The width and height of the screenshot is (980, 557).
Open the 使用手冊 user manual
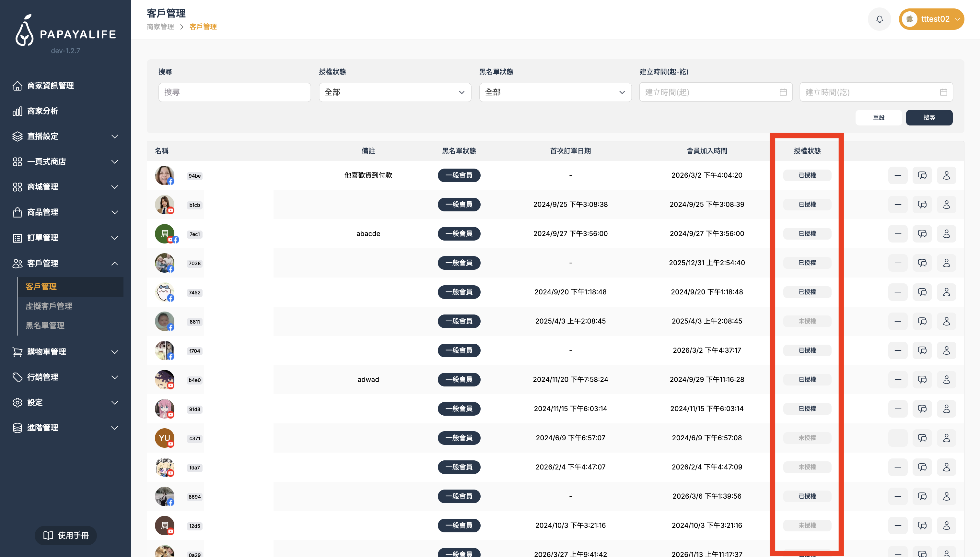pos(66,535)
